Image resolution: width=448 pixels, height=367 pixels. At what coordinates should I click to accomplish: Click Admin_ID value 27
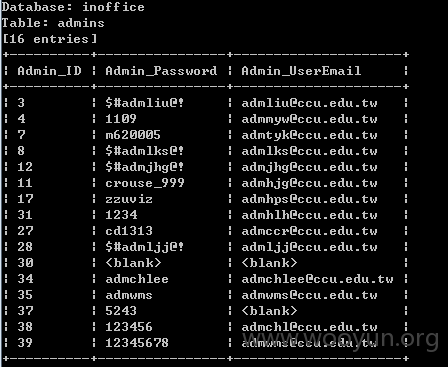(25, 231)
